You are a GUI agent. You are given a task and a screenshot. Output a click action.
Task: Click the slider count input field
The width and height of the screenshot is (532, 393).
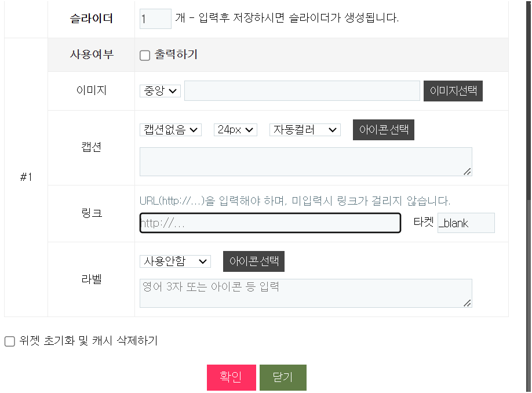click(x=155, y=19)
